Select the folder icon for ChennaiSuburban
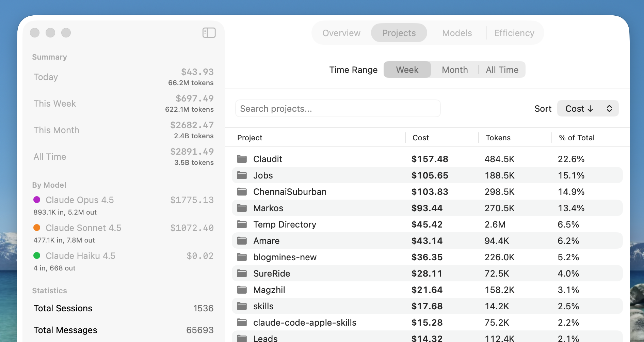Screen dimensions: 644x342 [x=242, y=191]
